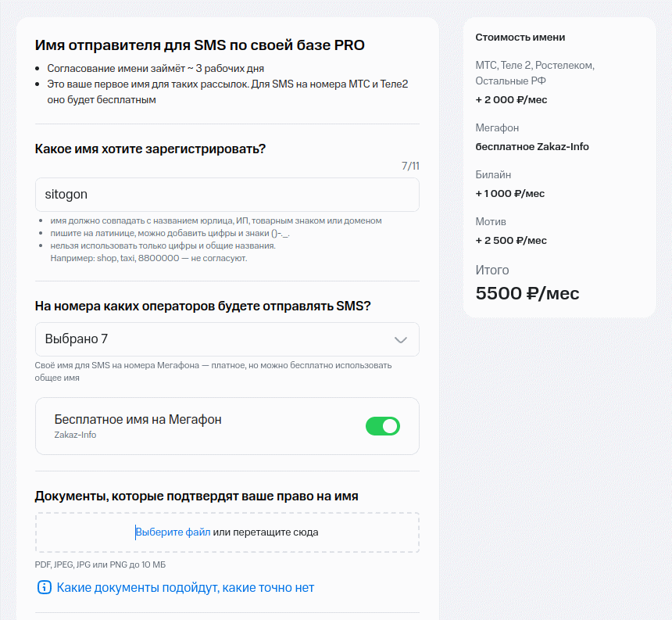Click the "Выберите файл" link

point(173,532)
